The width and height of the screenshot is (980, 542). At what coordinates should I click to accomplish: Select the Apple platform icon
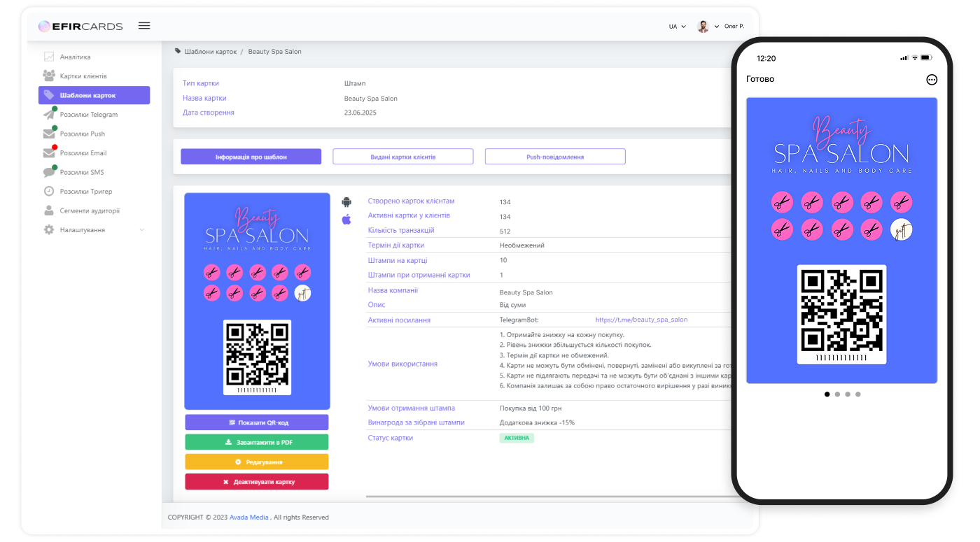click(x=346, y=220)
